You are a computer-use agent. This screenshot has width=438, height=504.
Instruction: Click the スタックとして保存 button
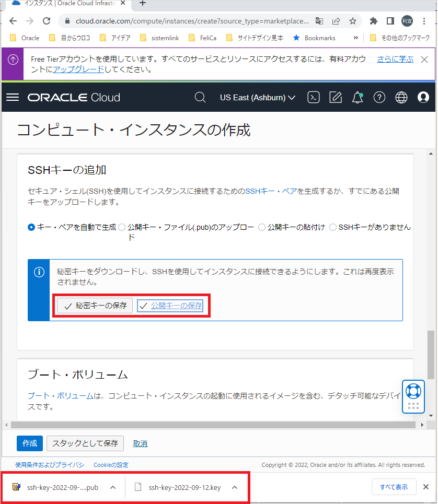[x=85, y=443]
